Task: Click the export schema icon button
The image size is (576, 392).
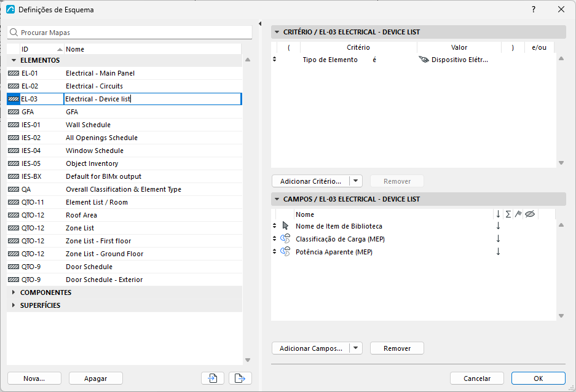Action: pos(240,378)
